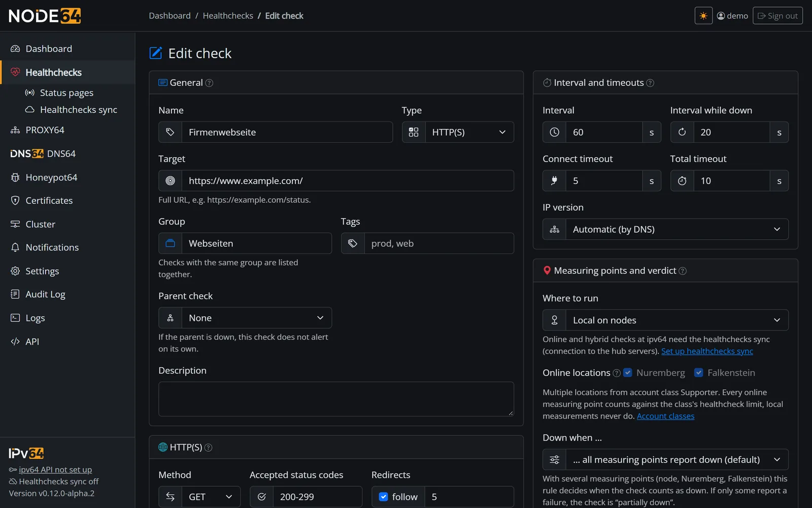Open the Parent check dropdown showing None
812x508 pixels.
(256, 318)
